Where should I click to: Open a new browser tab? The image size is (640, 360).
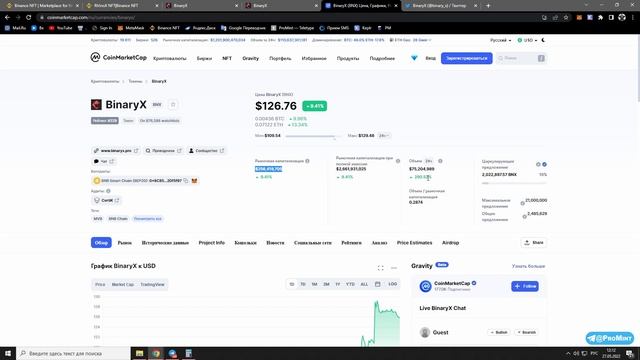click(x=488, y=6)
